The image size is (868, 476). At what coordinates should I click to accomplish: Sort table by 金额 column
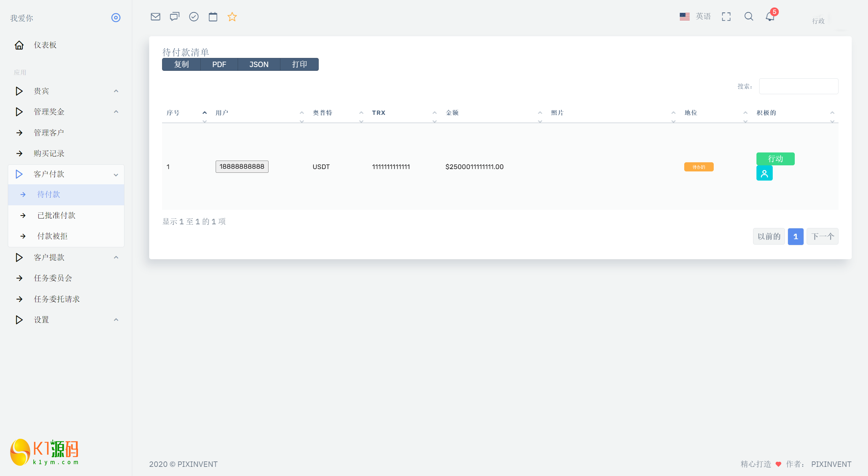tap(494, 113)
